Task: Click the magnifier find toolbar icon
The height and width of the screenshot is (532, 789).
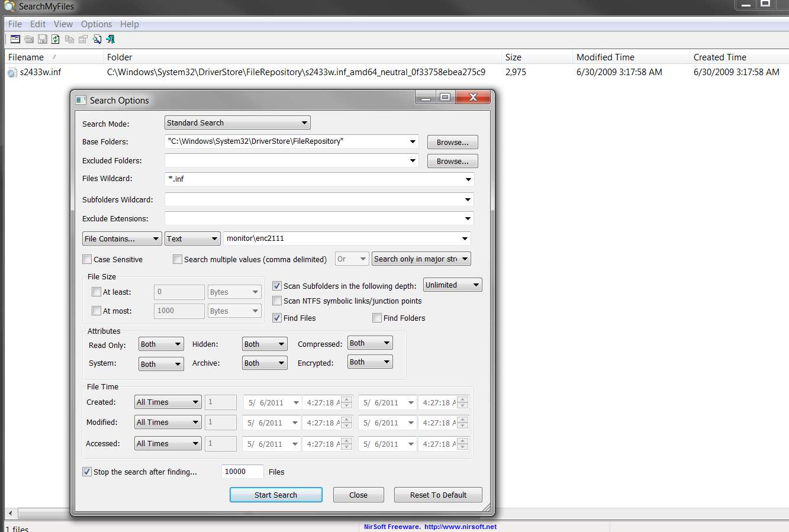Action: (97, 39)
